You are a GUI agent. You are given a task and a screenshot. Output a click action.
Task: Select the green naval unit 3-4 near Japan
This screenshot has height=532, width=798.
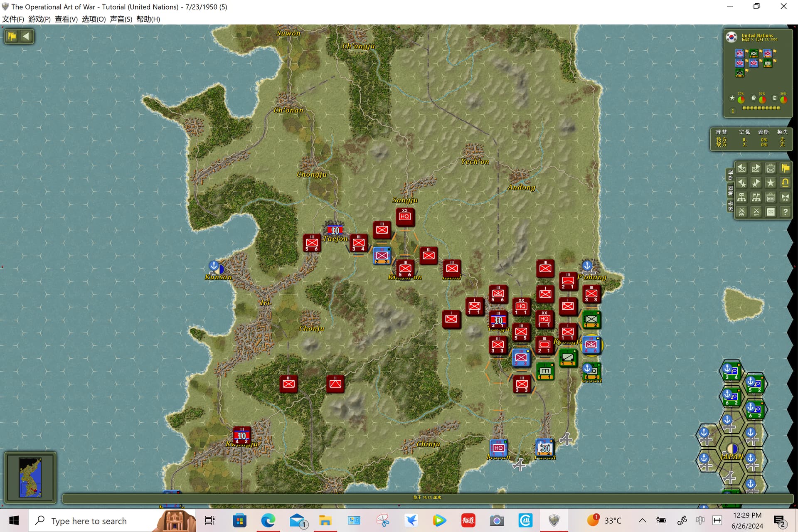731,370
